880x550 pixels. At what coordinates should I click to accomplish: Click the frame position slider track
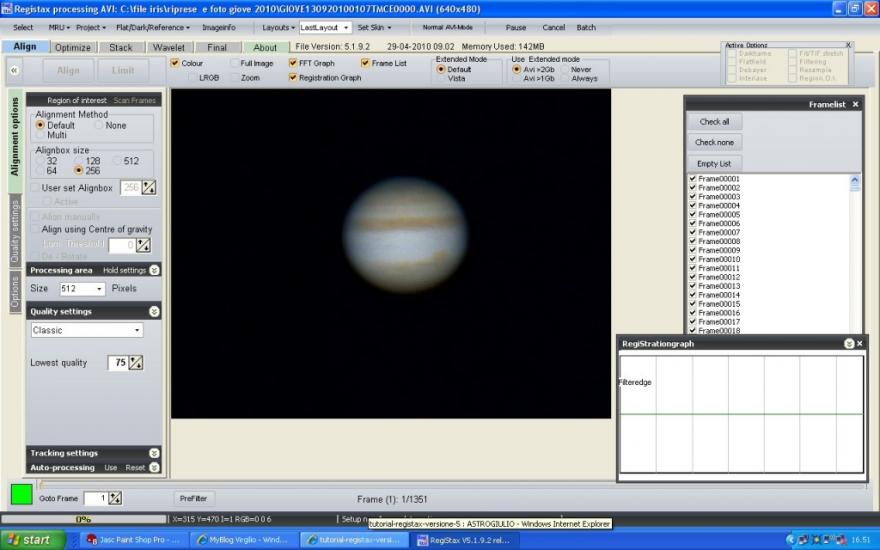452,485
